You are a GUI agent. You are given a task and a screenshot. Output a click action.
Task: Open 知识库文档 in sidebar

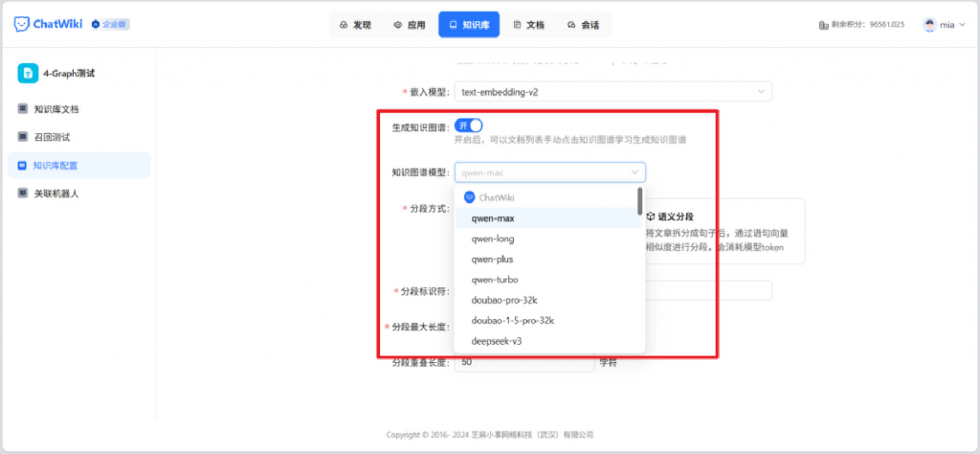click(78, 109)
